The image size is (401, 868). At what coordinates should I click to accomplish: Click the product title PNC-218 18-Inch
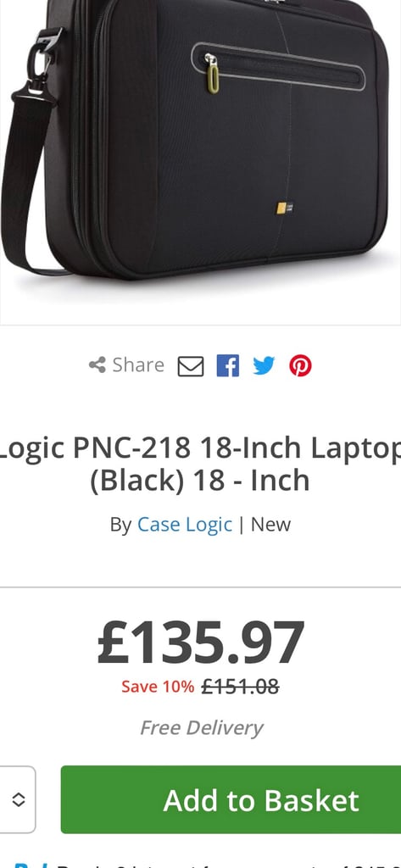187,448
